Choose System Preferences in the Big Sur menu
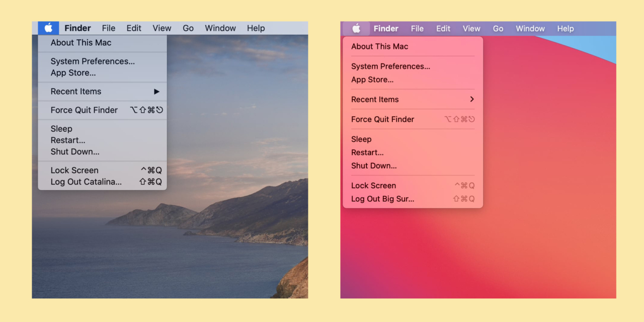 [390, 66]
